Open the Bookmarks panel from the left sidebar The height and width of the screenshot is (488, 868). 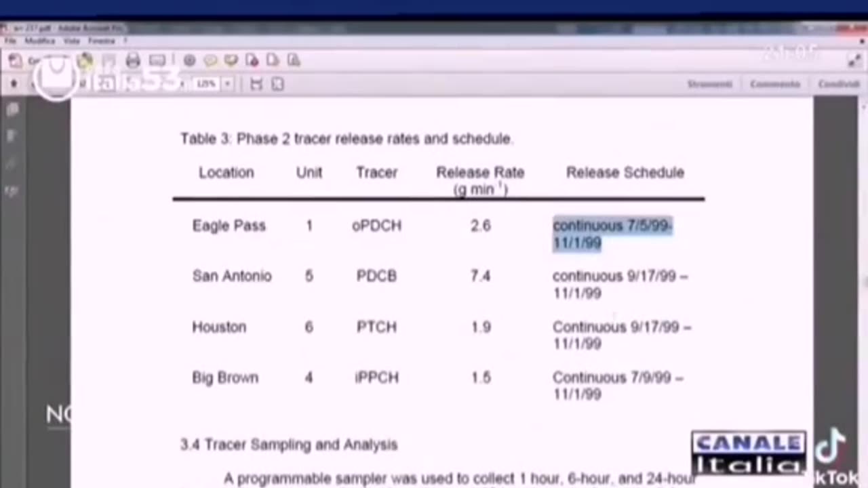[x=12, y=136]
